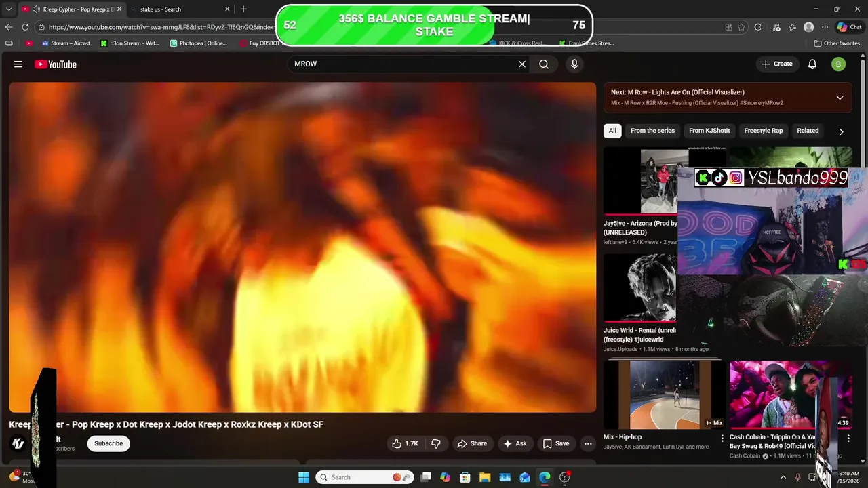Screen dimensions: 868x488
Task: Open Photopea Online bookmark
Action: [x=199, y=43]
